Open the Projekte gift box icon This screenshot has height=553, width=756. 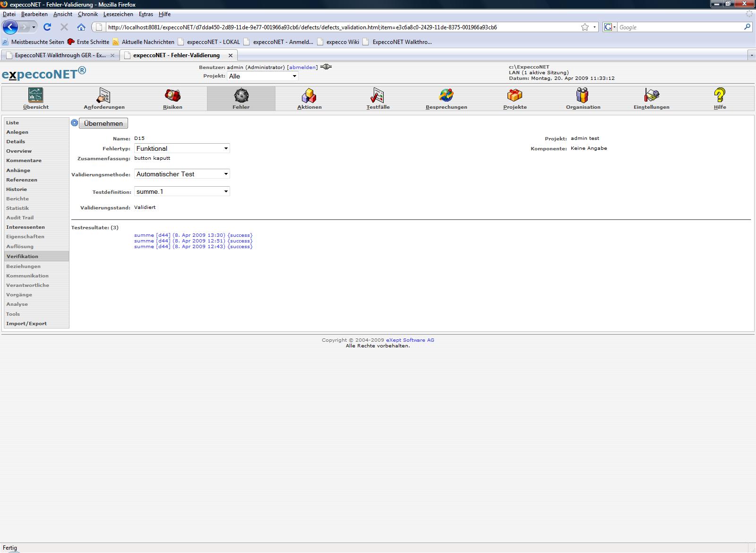[x=515, y=95]
